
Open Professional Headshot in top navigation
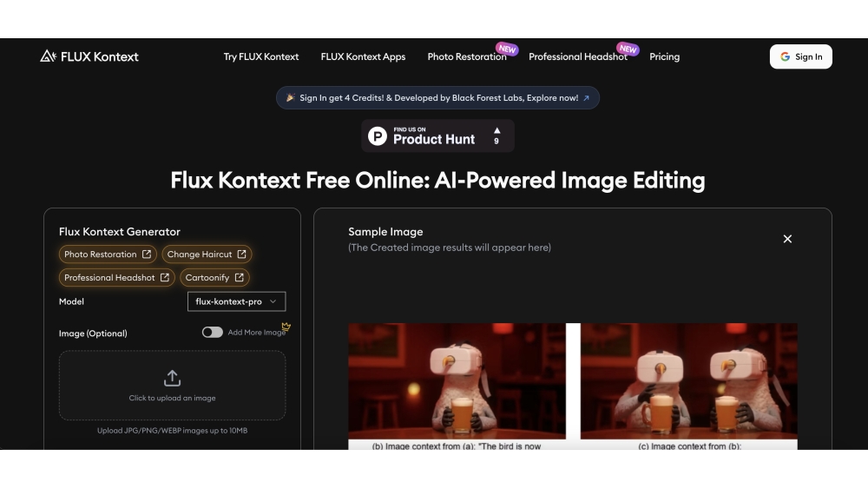click(x=577, y=56)
